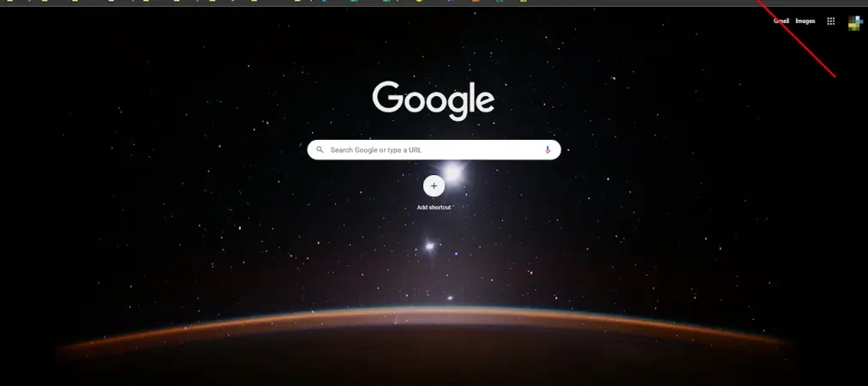868x386 pixels.
Task: Open the Google account profile avatar
Action: coord(855,22)
